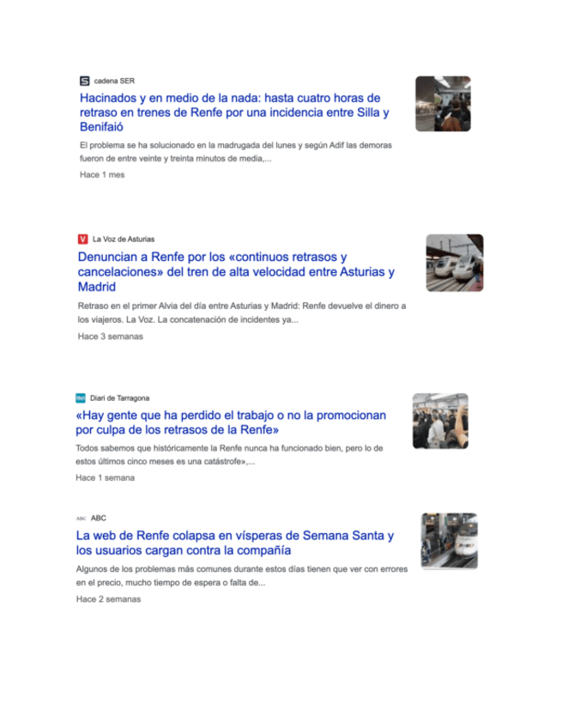This screenshot has width=562, height=728.
Task: Click the 'cadena SER' source name
Action: (114, 81)
